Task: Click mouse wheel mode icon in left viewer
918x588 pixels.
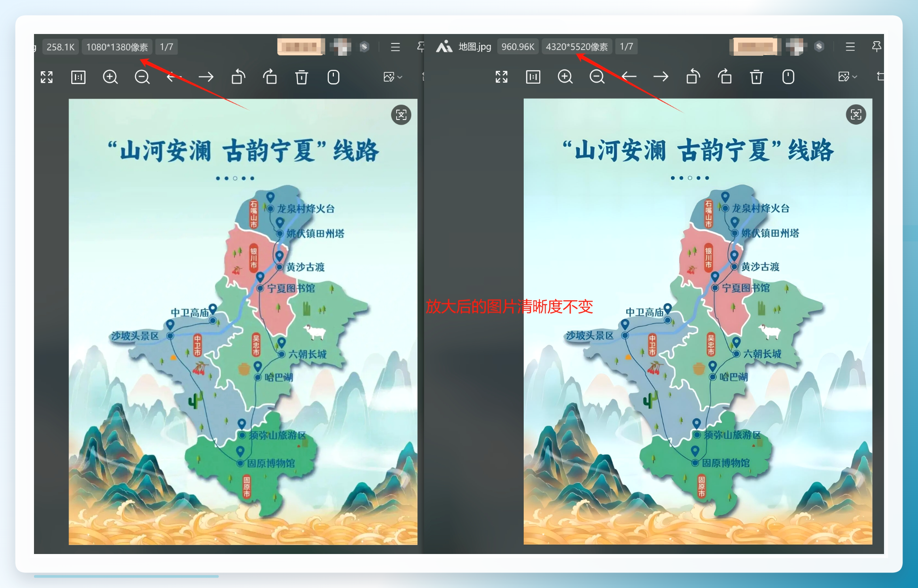Action: coord(333,77)
